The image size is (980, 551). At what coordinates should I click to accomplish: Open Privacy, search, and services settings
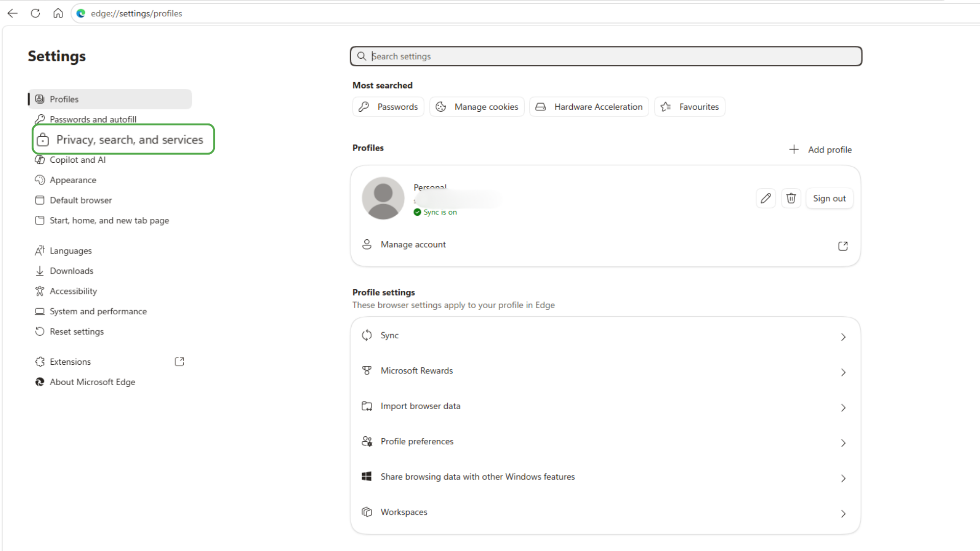pyautogui.click(x=124, y=139)
